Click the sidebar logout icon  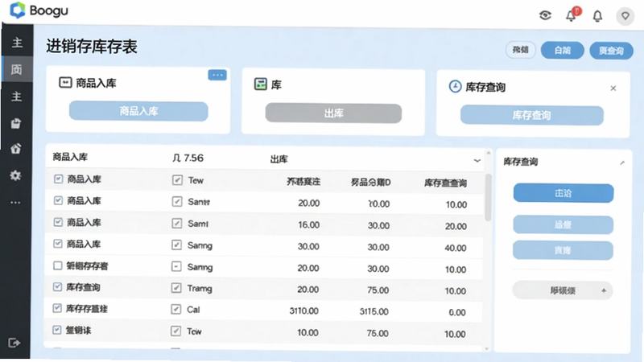pos(14,343)
